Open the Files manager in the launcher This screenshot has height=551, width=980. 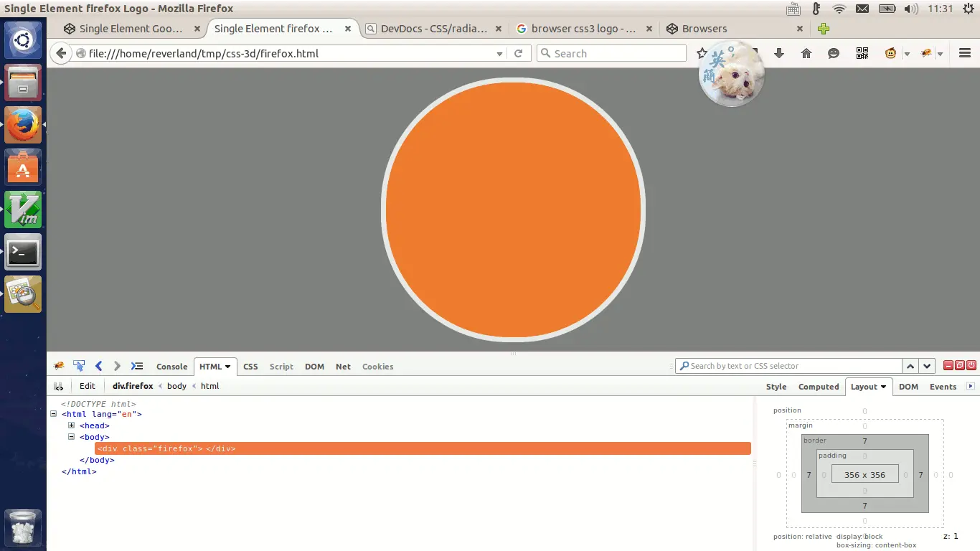coord(23,83)
